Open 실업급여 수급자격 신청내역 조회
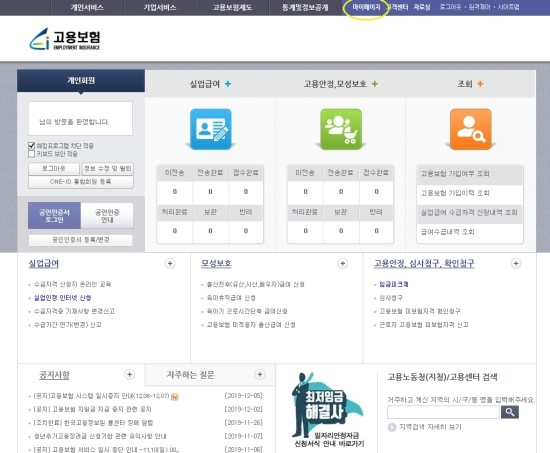The height and width of the screenshot is (453, 550). [x=470, y=212]
